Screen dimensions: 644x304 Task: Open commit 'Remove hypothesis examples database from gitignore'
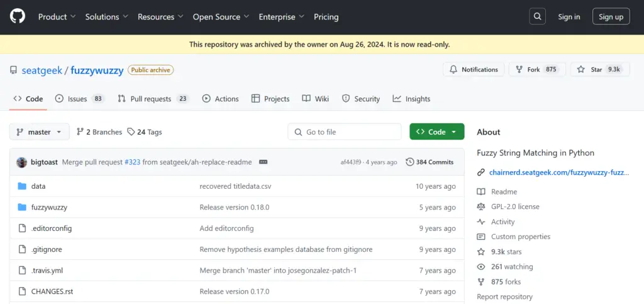[286, 249]
